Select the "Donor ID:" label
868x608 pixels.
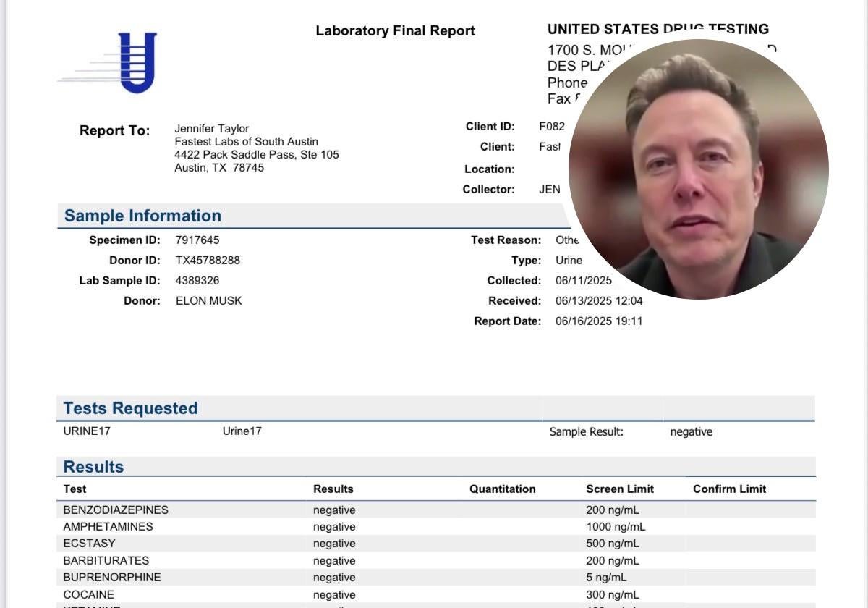[135, 261]
